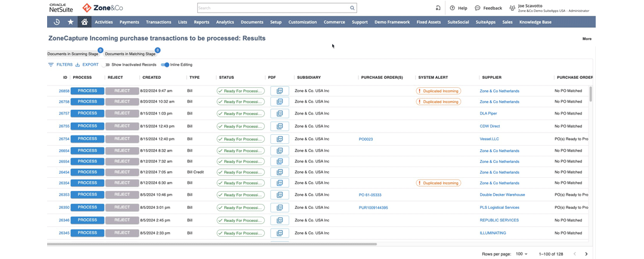
Task: Sort by the CREATED column header
Action: [x=151, y=78]
